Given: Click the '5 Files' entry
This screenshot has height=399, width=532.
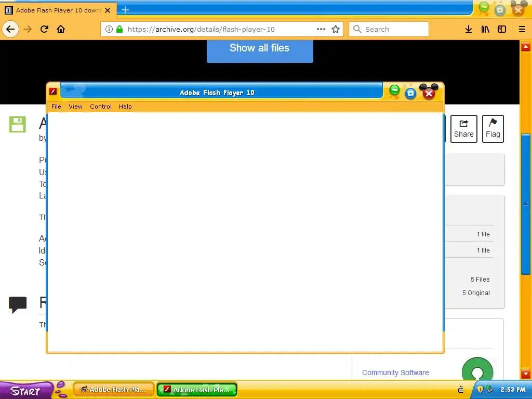Looking at the screenshot, I should click(480, 279).
